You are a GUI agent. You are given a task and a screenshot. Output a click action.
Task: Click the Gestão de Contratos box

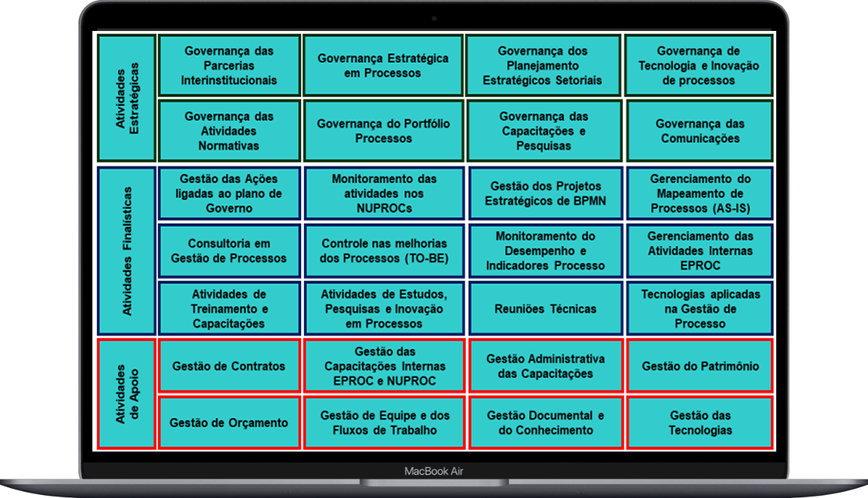pos(229,366)
